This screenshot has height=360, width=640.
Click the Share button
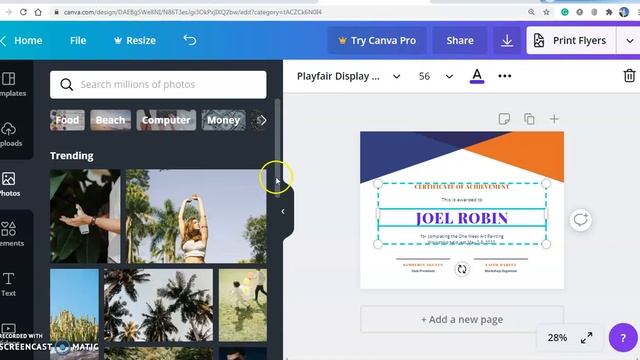[460, 40]
